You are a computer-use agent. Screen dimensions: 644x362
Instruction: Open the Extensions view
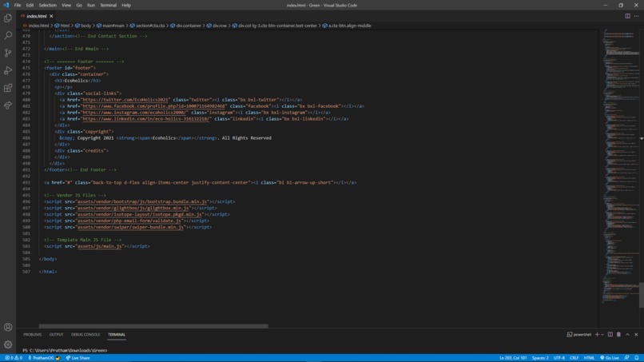point(8,88)
